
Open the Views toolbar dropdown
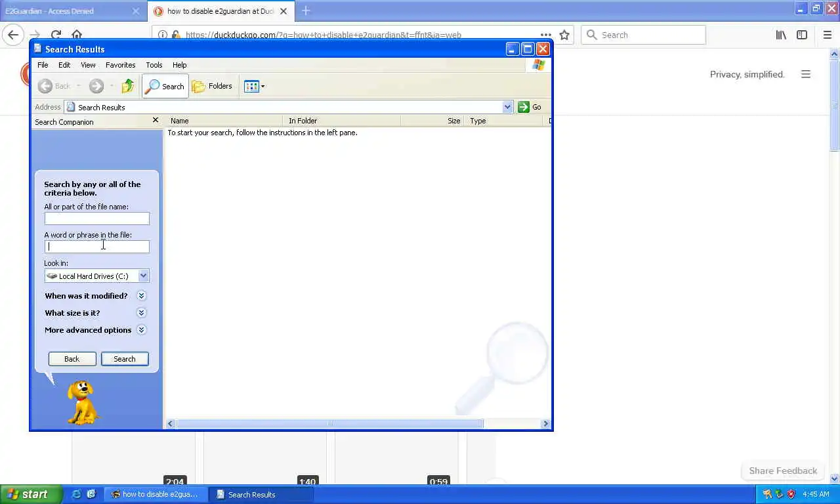pyautogui.click(x=255, y=86)
